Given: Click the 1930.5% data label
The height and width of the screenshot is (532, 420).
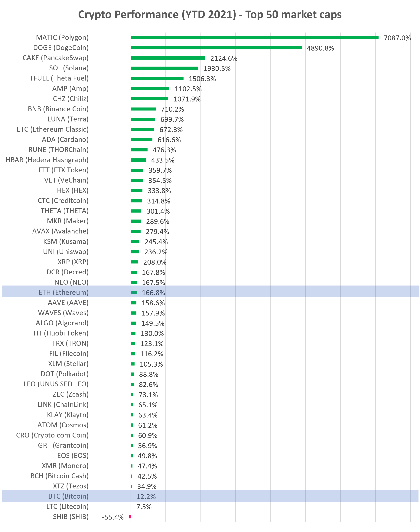Looking at the screenshot, I should [x=217, y=68].
